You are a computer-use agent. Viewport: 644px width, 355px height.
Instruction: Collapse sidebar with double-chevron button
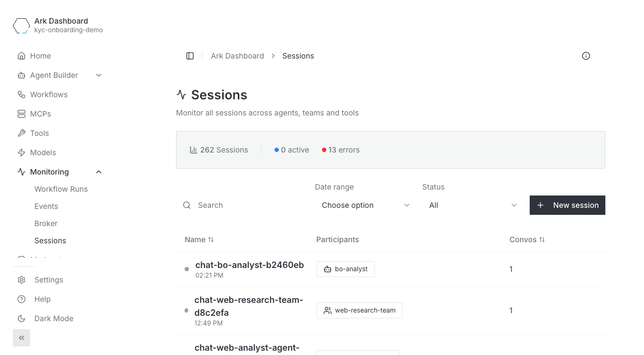point(21,338)
